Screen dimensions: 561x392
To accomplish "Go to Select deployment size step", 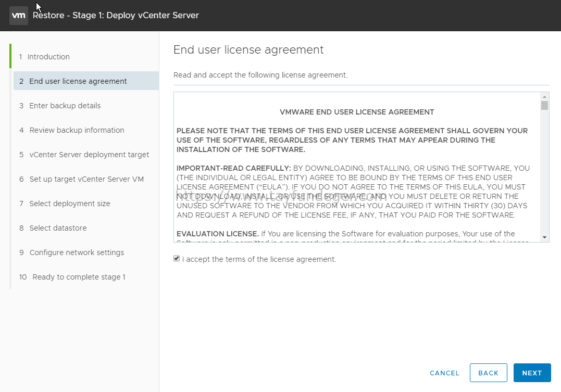I will [x=65, y=204].
